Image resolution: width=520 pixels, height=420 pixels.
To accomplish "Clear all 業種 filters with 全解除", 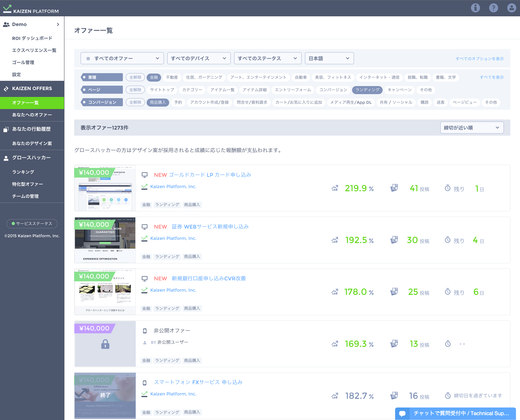I will point(135,77).
